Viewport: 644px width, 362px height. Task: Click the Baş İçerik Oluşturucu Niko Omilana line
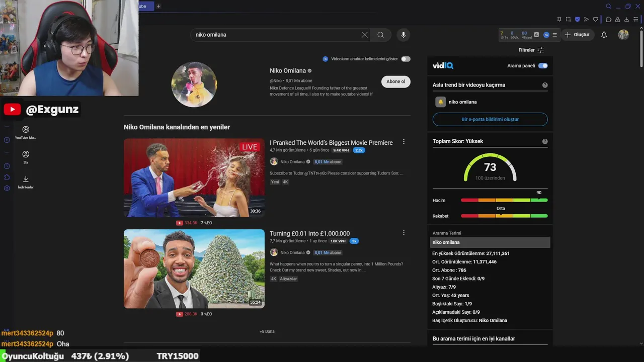(x=470, y=320)
